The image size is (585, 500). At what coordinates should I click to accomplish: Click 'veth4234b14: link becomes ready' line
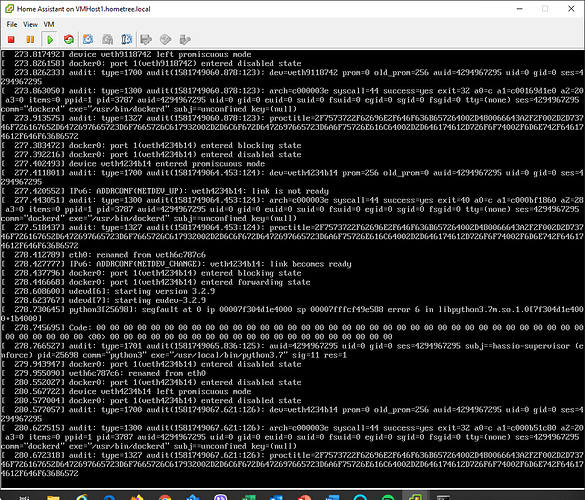coord(176,264)
